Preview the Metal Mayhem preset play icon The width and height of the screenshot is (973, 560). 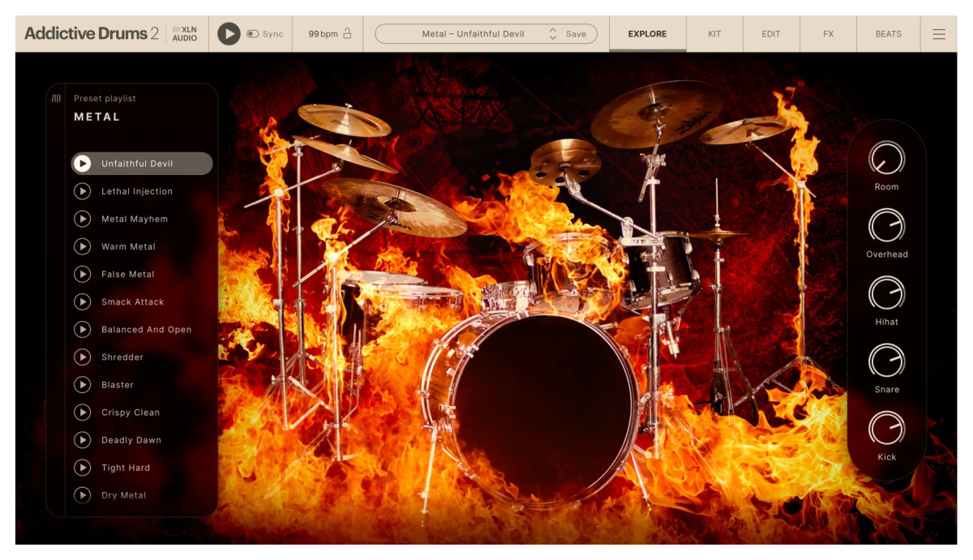[x=82, y=219]
